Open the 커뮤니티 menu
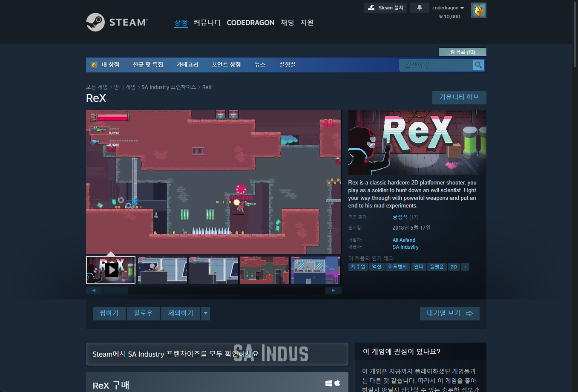Screen dimensions: 578x392 pos(207,23)
